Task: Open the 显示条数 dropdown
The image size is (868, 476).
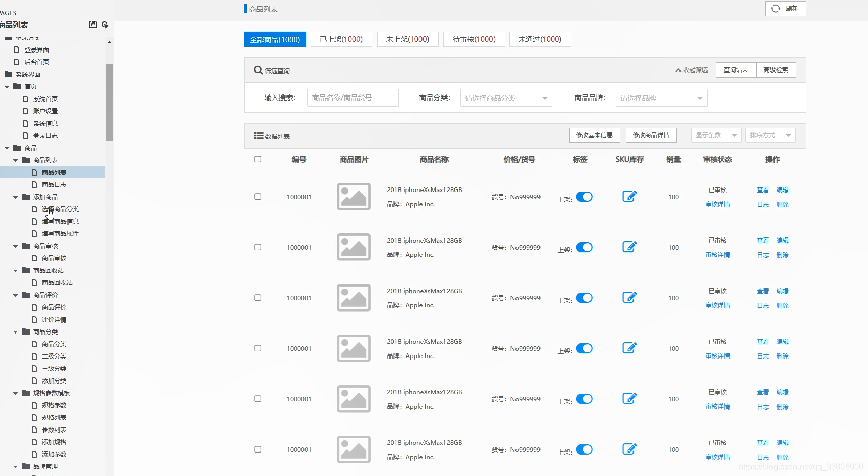Action: (x=716, y=135)
